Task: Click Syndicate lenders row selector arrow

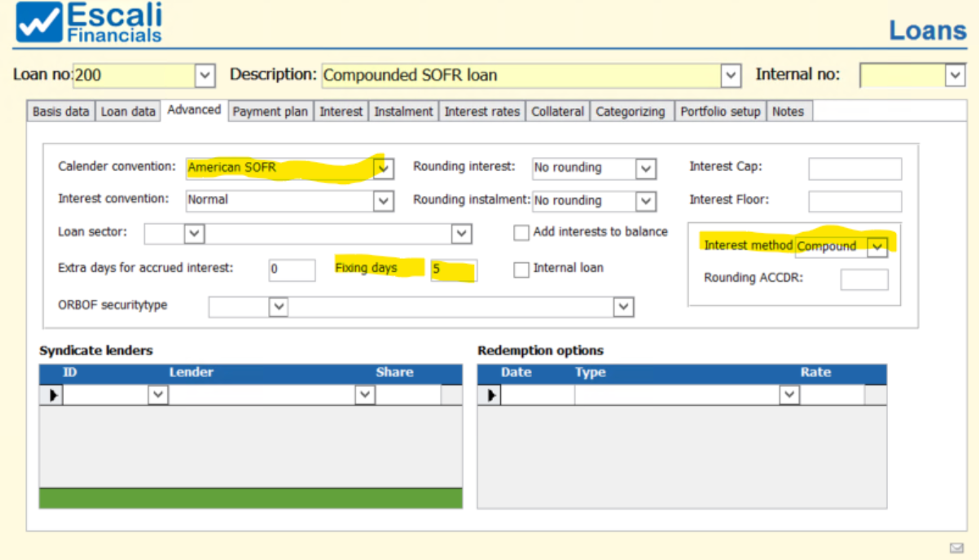Action: coord(53,395)
